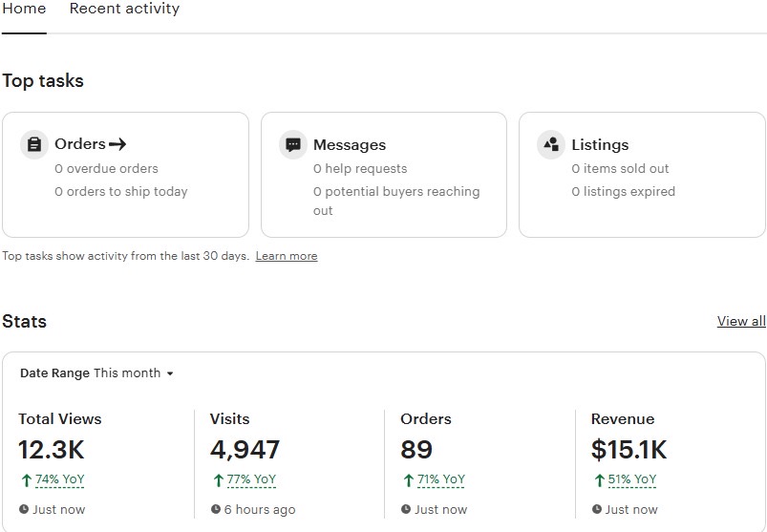
Task: Open the Listings task card title
Action: point(600,145)
